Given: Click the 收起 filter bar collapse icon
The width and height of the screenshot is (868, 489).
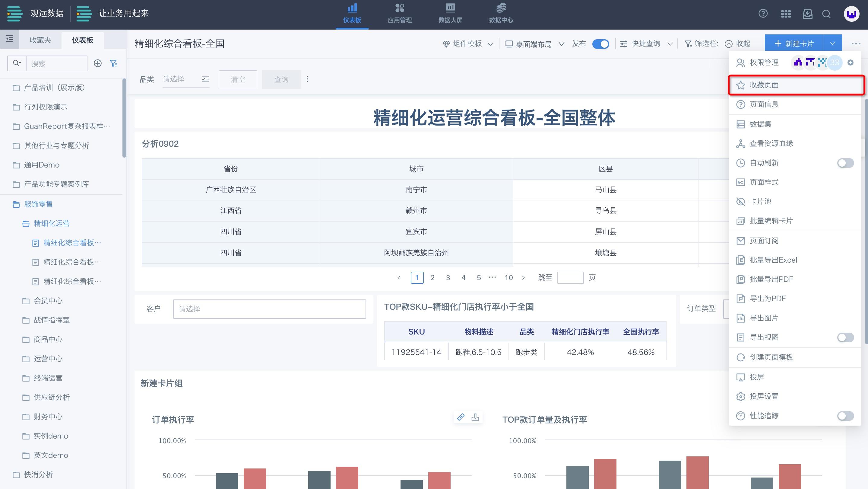Looking at the screenshot, I should pyautogui.click(x=728, y=44).
